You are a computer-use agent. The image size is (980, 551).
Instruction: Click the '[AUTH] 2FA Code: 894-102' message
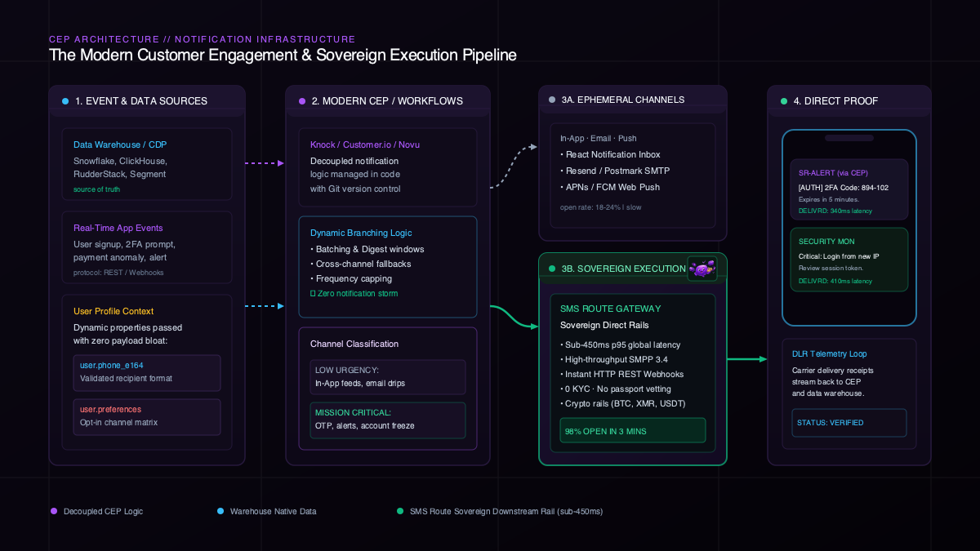[844, 187]
